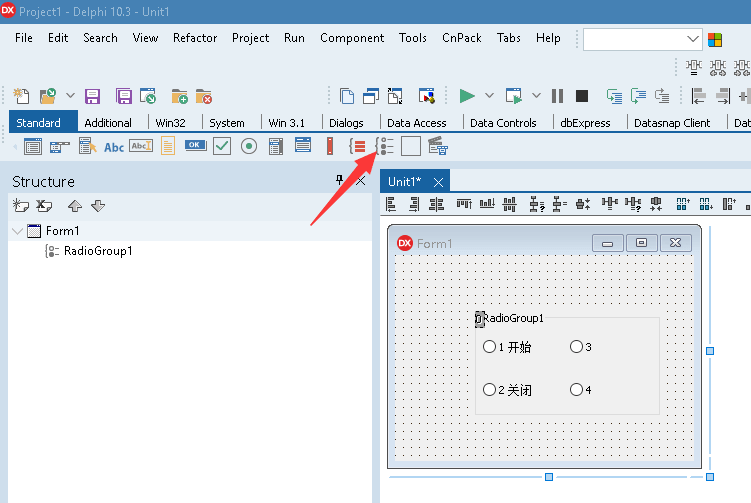Open the Tools menu
751x503 pixels.
(x=412, y=38)
